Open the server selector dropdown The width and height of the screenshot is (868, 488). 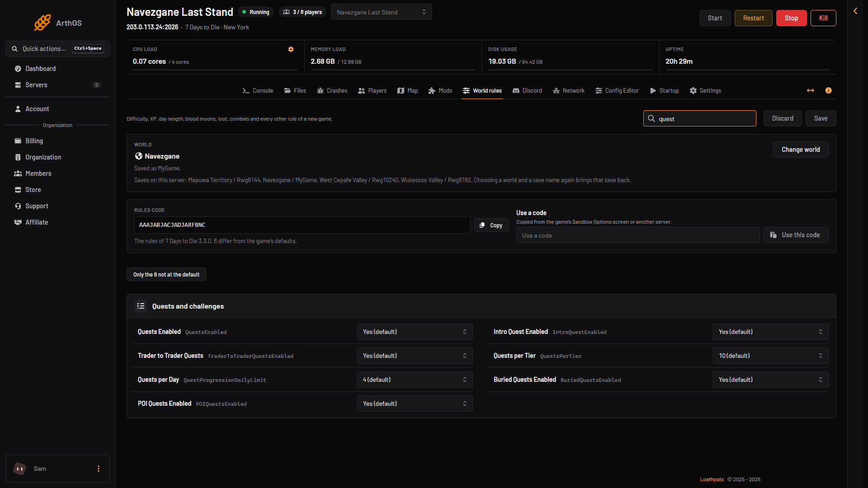pos(382,12)
